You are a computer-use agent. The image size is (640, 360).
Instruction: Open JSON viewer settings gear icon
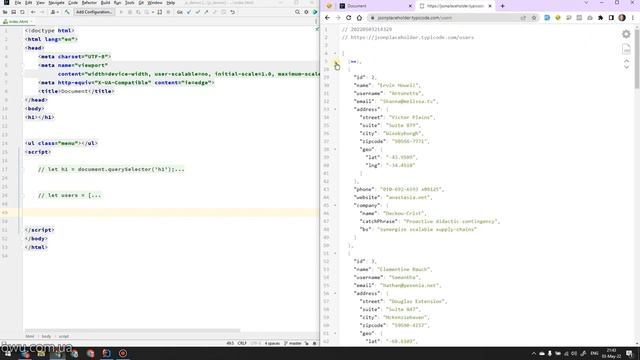pyautogui.click(x=626, y=34)
